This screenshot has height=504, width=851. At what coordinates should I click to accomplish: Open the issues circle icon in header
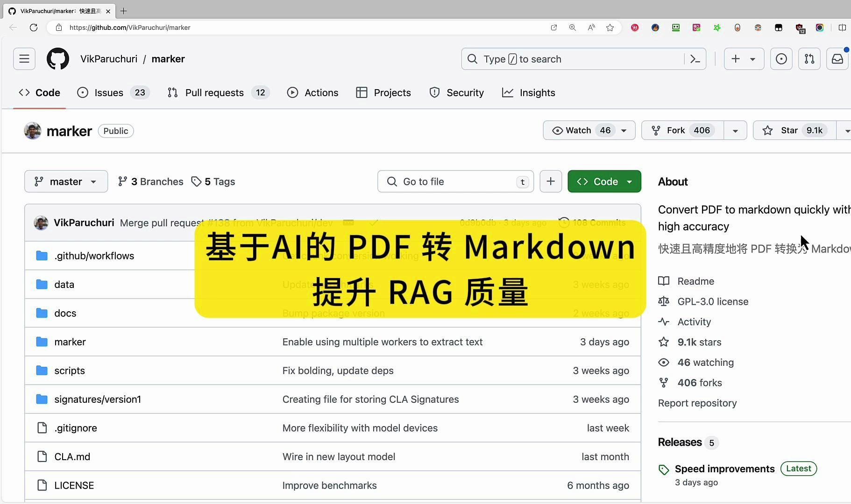(x=781, y=59)
